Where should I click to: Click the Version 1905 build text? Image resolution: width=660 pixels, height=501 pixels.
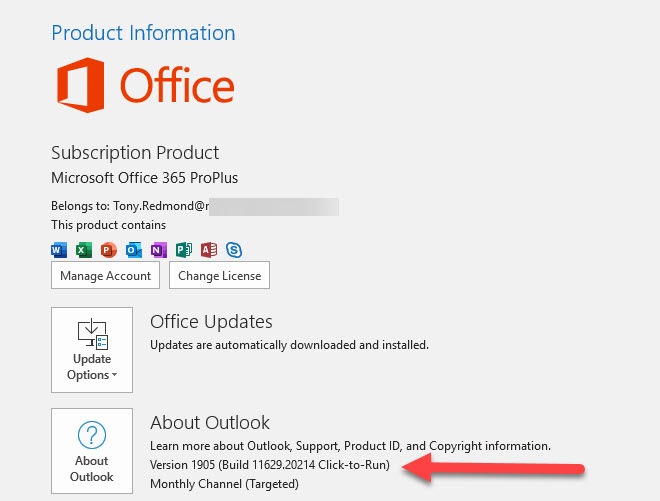tap(270, 465)
